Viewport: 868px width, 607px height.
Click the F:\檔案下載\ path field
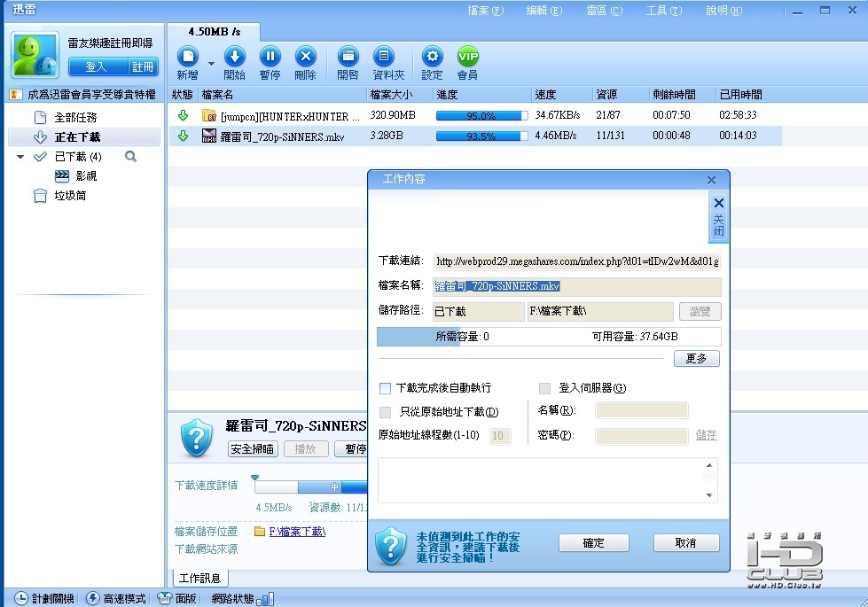point(600,312)
